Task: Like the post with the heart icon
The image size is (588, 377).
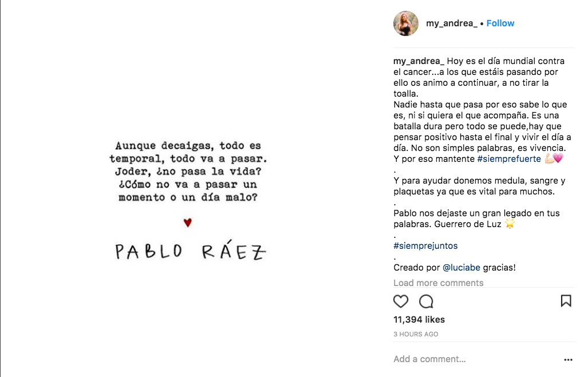Action: tap(401, 301)
